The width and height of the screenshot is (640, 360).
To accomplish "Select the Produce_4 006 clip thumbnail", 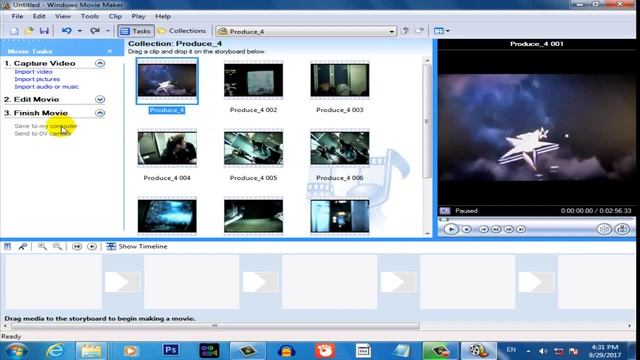I will pos(340,148).
